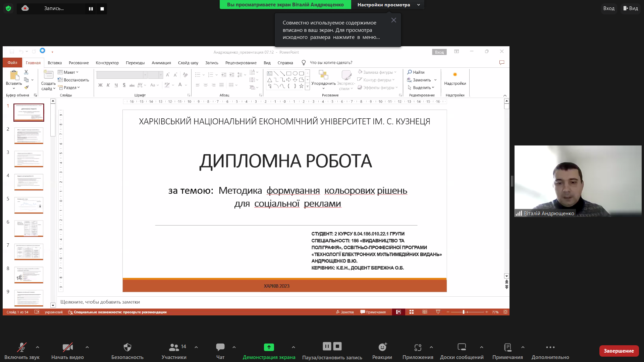
Task: Unmute with Включить звук microphone icon
Action: coord(22,347)
